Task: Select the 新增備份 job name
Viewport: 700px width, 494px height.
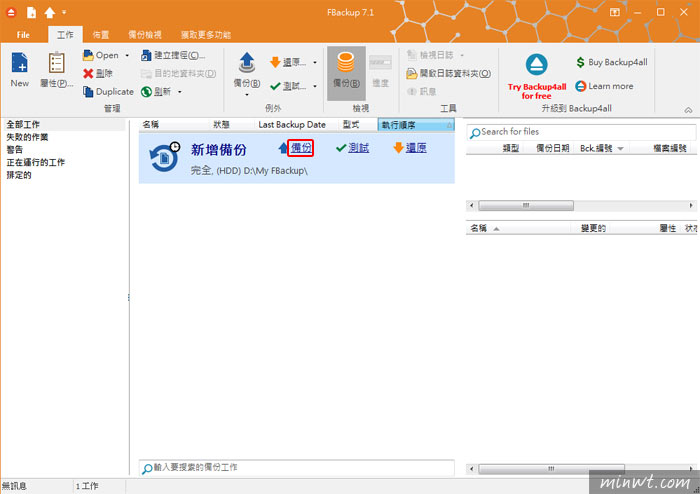Action: click(219, 150)
